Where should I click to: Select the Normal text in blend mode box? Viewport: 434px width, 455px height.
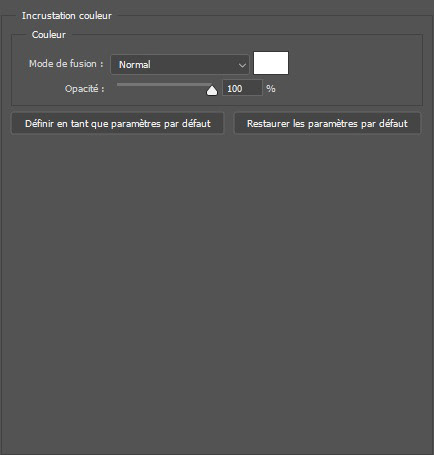[135, 64]
